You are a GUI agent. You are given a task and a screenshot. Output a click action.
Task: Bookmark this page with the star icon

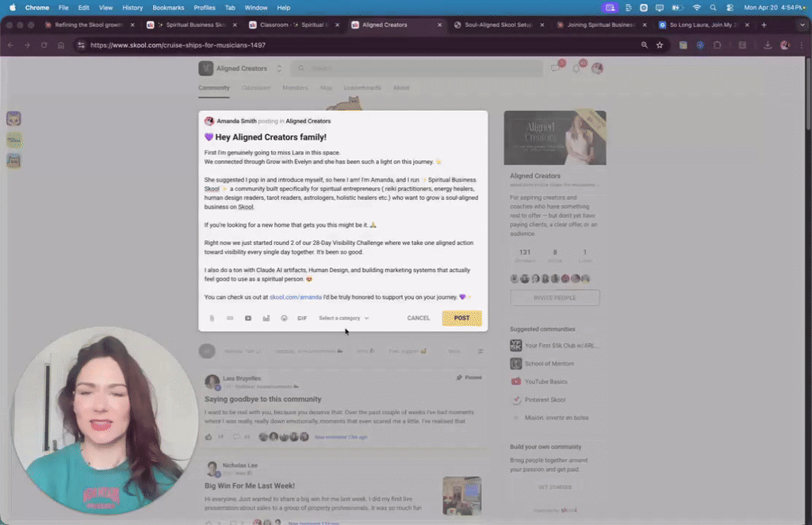coord(660,45)
